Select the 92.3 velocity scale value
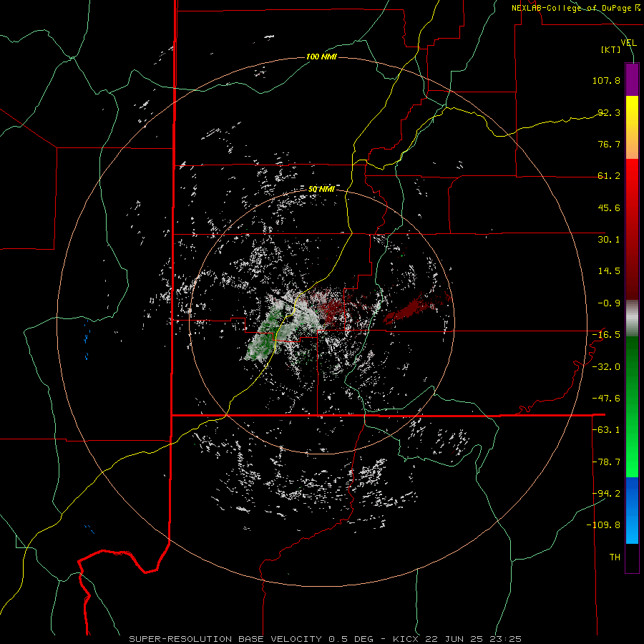Screen dimensions: 644x644 coord(609,112)
